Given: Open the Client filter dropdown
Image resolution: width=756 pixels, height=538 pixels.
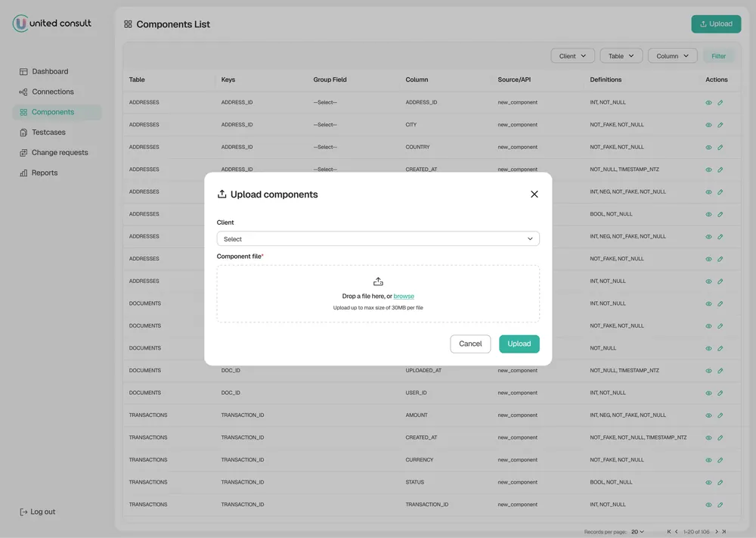Looking at the screenshot, I should [x=572, y=56].
